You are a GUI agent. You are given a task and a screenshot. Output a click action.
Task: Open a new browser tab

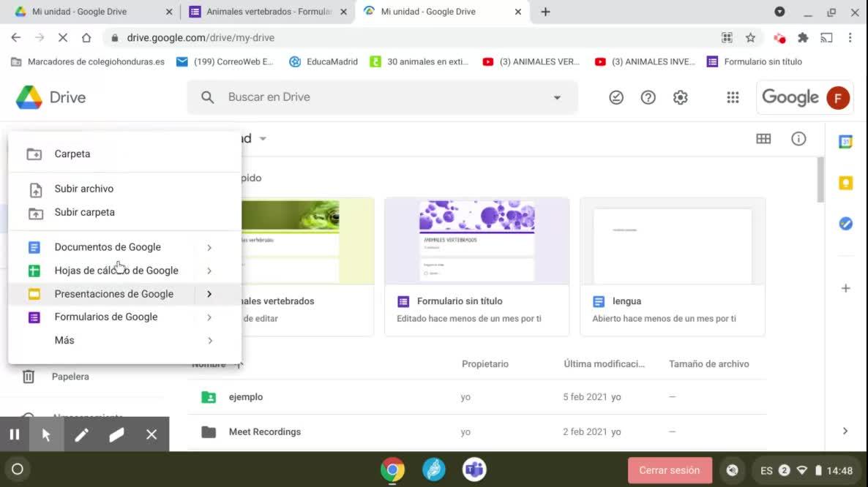tap(545, 12)
